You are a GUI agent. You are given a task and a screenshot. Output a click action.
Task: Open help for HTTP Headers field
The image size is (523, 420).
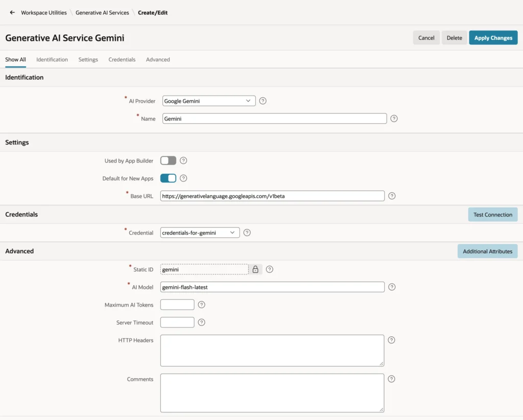(x=392, y=340)
